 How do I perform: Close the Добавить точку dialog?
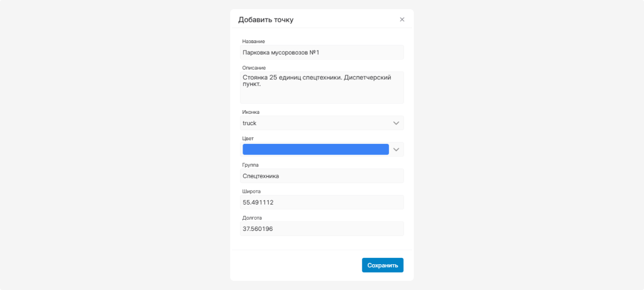tap(402, 19)
